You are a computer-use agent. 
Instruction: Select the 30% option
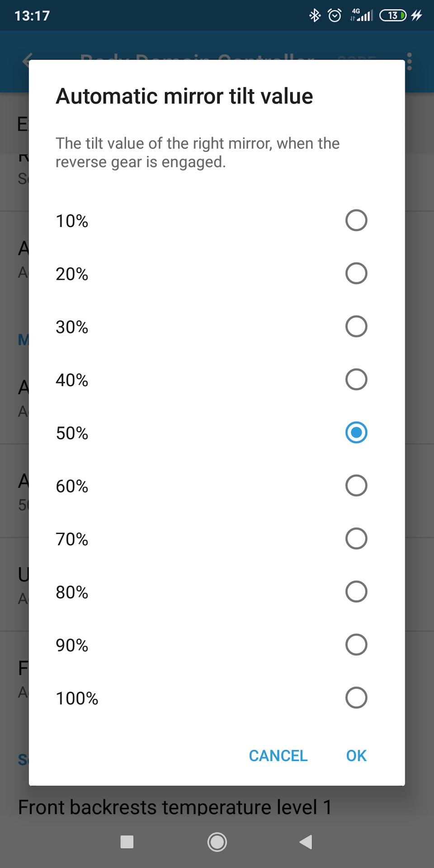pos(356,326)
